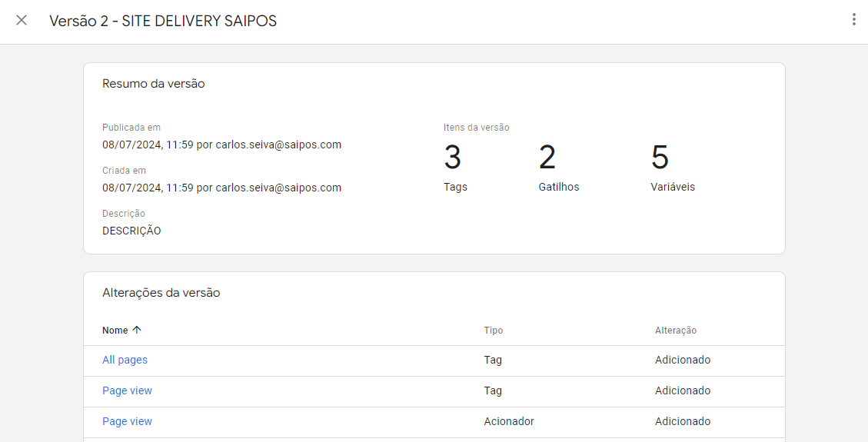Click the Alterações da versão heading
Screen dimensions: 868x442
pyautogui.click(x=161, y=293)
